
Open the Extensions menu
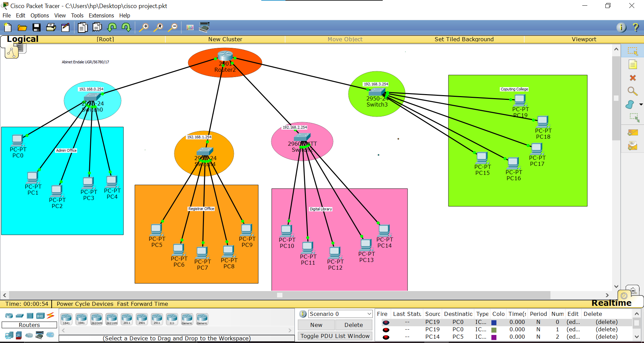point(101,15)
